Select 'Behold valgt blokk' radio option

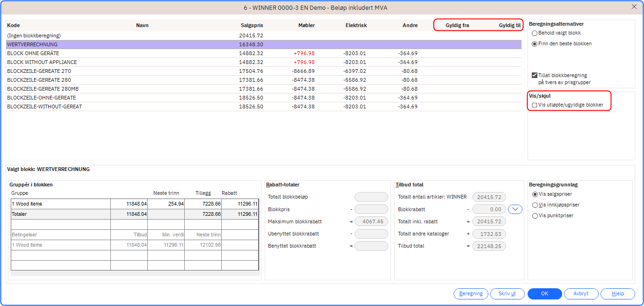coord(535,33)
